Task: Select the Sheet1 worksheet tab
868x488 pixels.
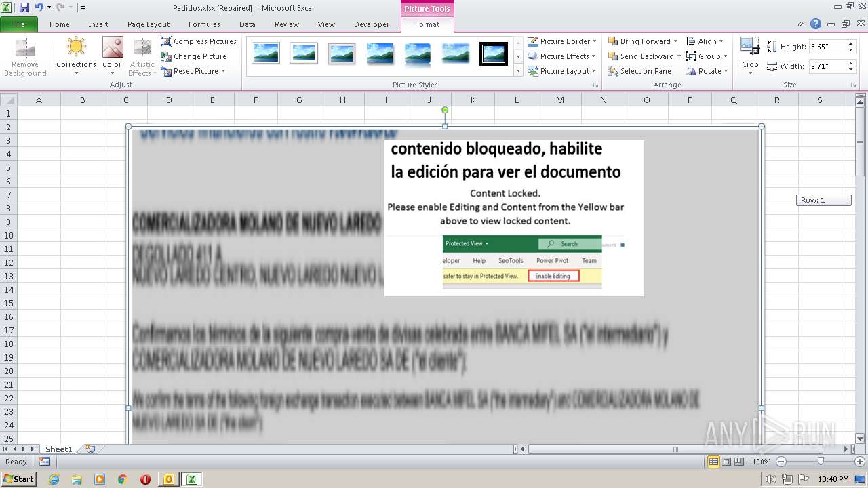Action: pos(58,449)
